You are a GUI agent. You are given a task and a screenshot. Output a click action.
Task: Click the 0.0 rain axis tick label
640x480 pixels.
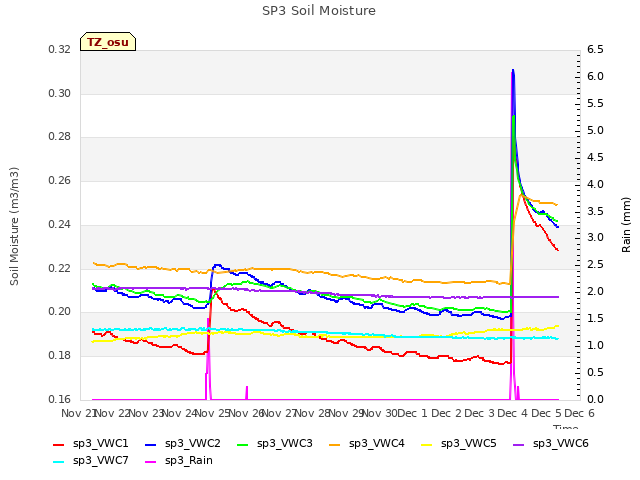[595, 399]
